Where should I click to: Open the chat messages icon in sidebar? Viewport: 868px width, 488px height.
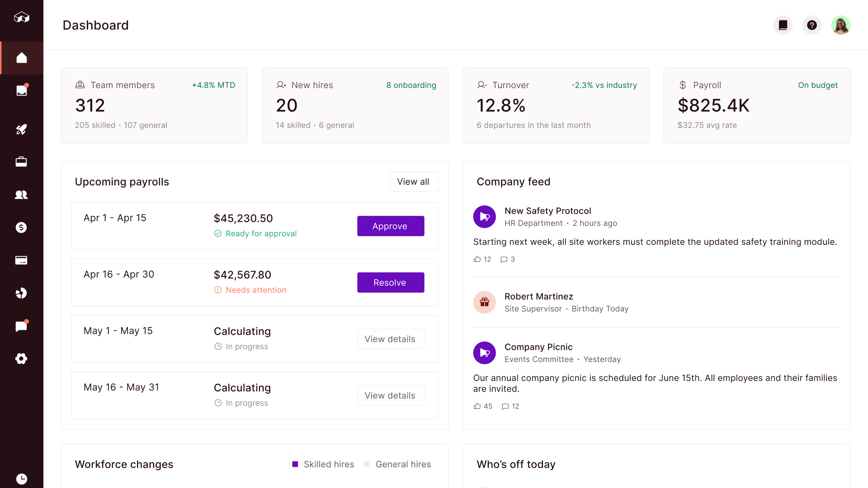[21, 326]
